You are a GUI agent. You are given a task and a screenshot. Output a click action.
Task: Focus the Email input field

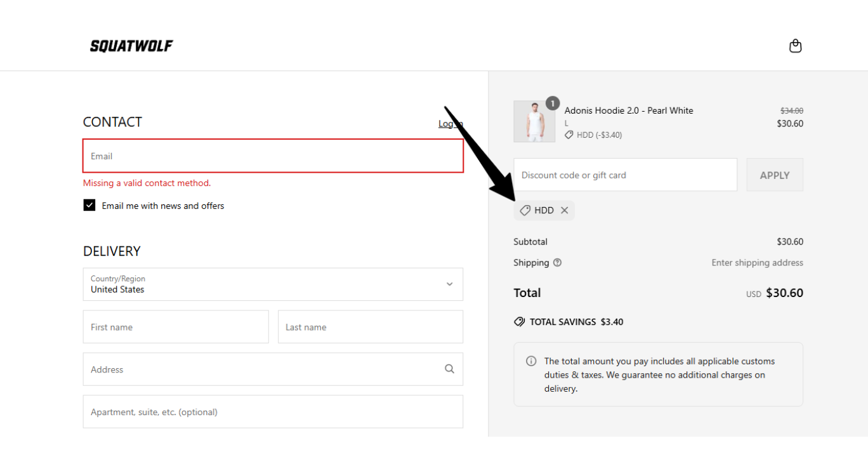tap(273, 156)
